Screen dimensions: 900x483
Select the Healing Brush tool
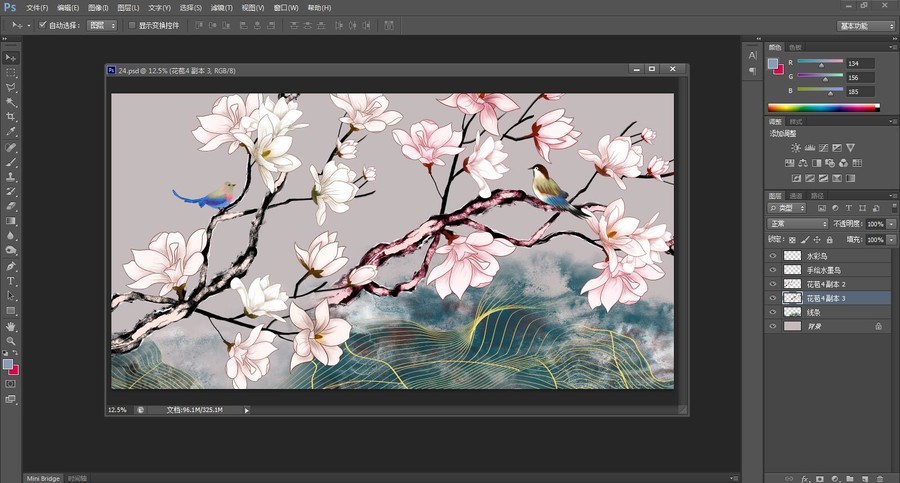(11, 148)
